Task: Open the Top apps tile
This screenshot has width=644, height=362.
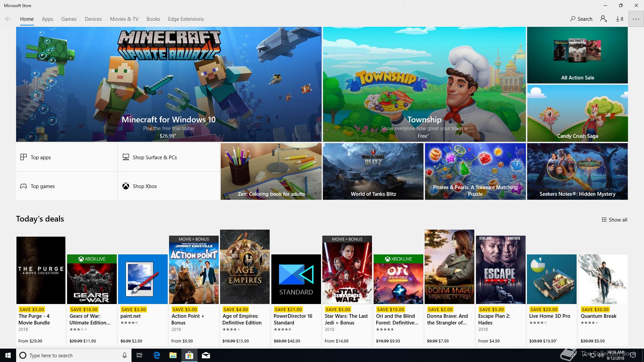Action: tap(66, 157)
